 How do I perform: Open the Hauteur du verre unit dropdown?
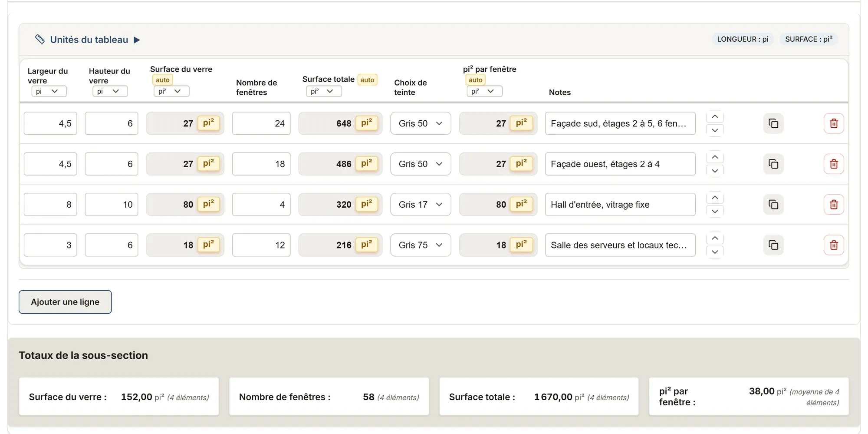pyautogui.click(x=110, y=91)
